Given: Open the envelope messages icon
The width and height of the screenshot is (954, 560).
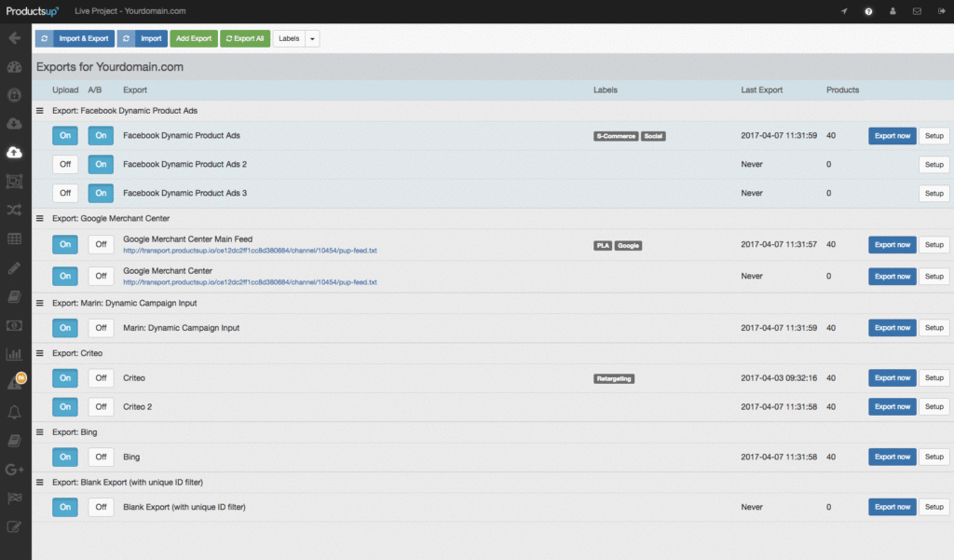Looking at the screenshot, I should click(x=917, y=11).
